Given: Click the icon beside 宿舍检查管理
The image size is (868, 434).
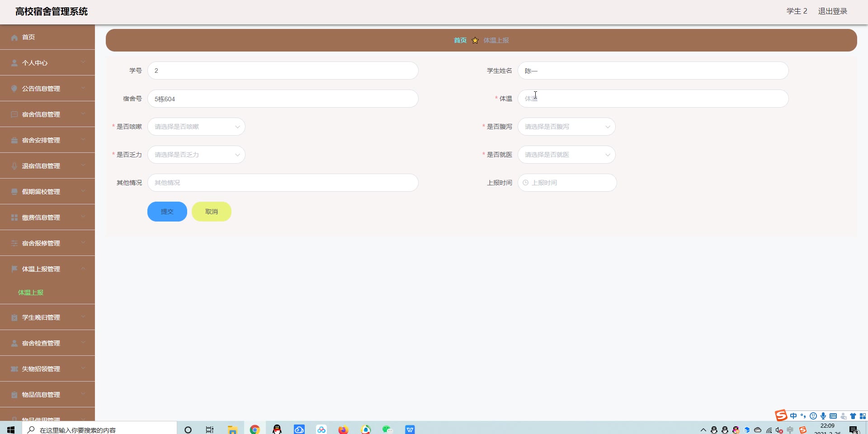Looking at the screenshot, I should coord(14,343).
